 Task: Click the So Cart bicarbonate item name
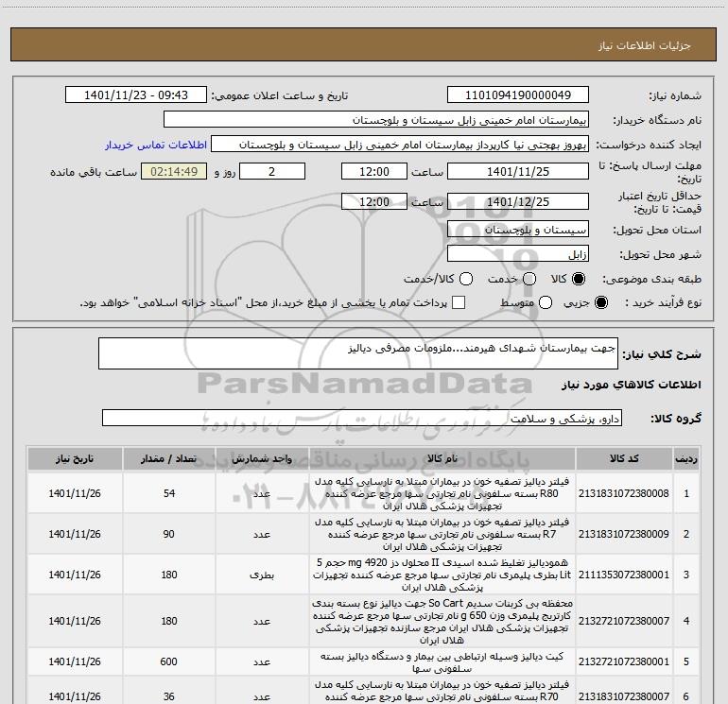(442, 621)
